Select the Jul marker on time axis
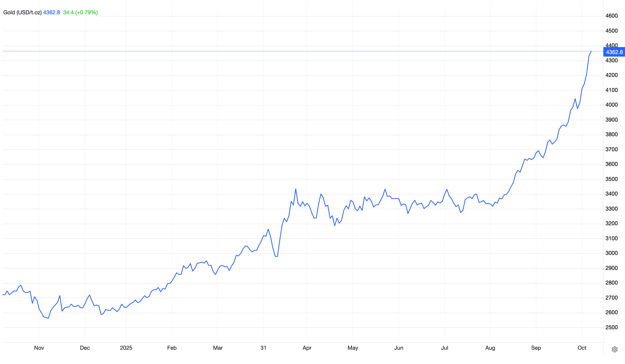 tap(444, 348)
